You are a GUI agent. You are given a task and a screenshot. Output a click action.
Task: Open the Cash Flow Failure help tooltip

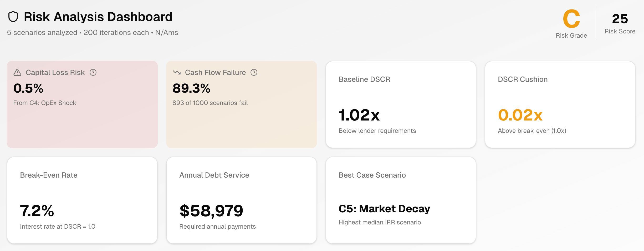coord(254,72)
